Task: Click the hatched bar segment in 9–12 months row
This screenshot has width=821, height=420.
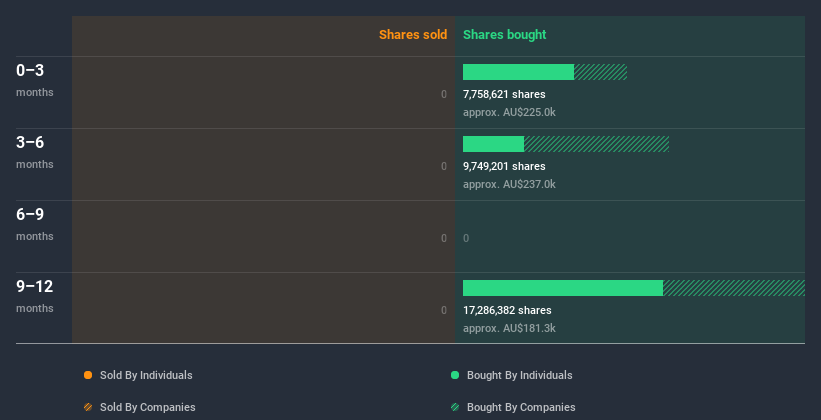Action: coord(734,288)
